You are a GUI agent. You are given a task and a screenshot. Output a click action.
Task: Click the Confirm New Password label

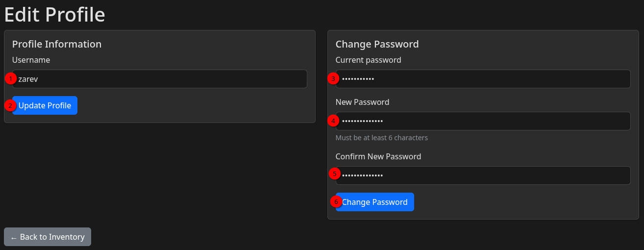click(x=378, y=156)
